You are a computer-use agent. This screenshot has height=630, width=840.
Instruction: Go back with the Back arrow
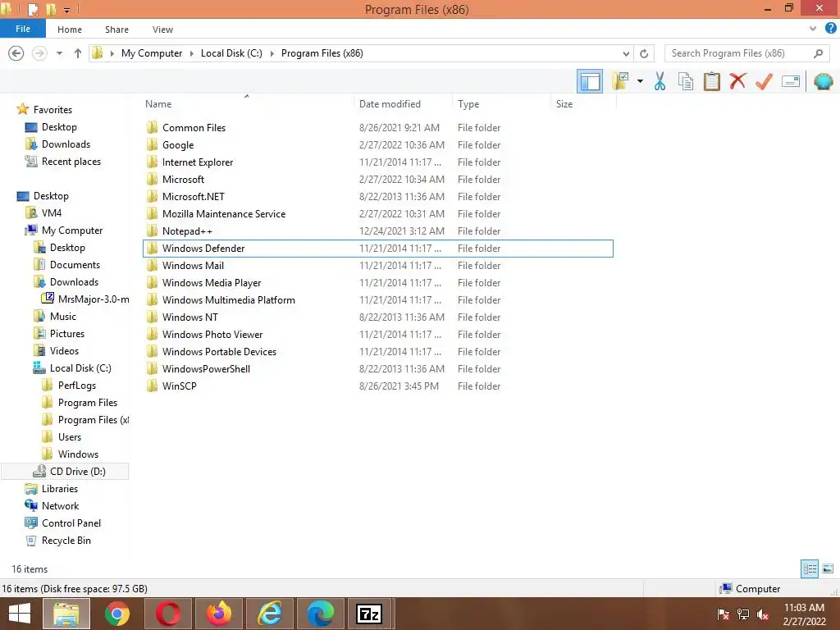(x=16, y=53)
